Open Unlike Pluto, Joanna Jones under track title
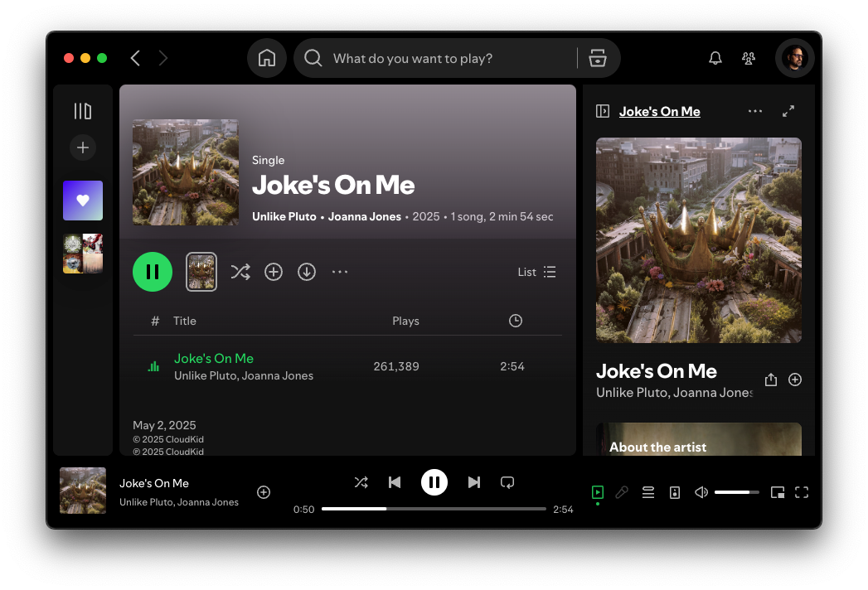Screen dimensions: 868x590 (x=244, y=376)
